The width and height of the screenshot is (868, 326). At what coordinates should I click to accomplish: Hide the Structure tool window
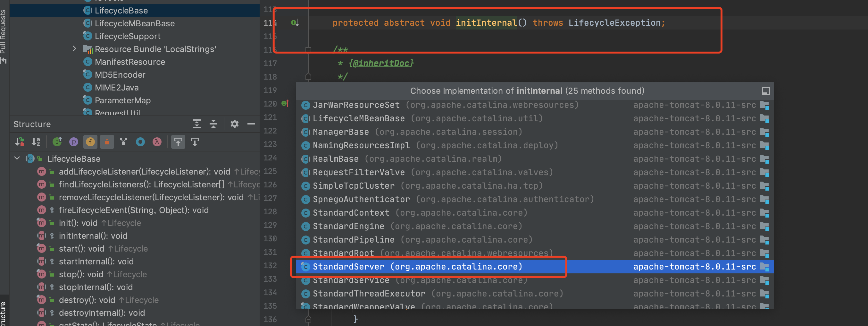click(251, 124)
